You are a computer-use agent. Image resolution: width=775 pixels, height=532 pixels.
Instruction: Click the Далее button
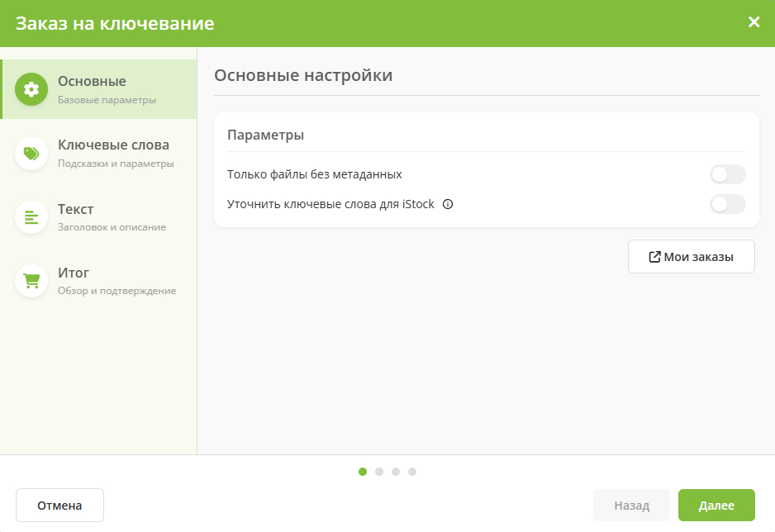tap(716, 506)
